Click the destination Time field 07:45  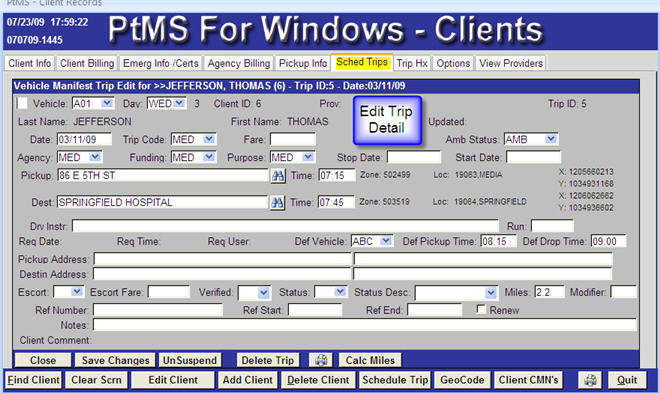tap(336, 202)
